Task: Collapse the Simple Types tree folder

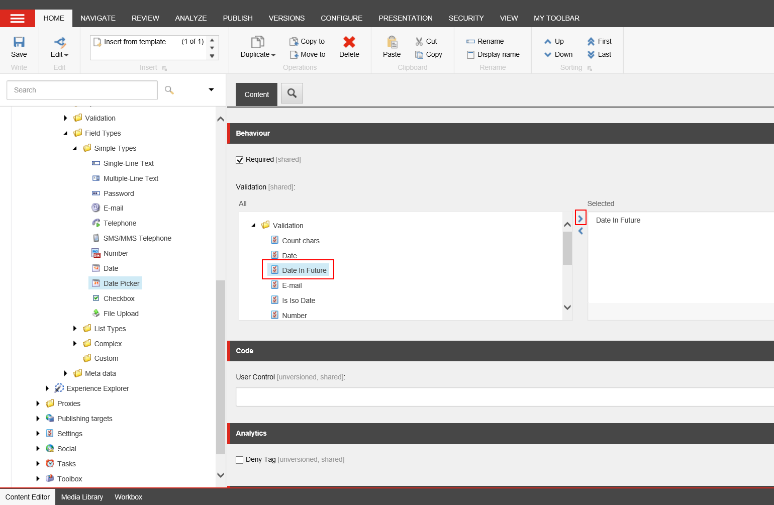Action: click(x=75, y=148)
